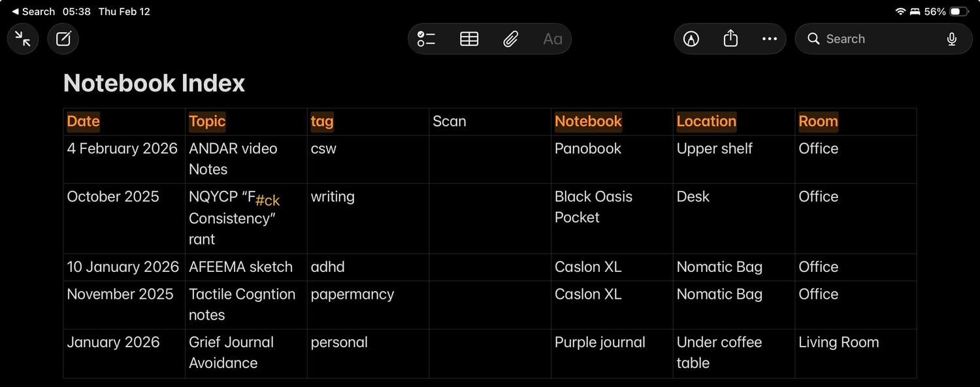
Task: Select the Notebook Index title
Action: coord(154,84)
